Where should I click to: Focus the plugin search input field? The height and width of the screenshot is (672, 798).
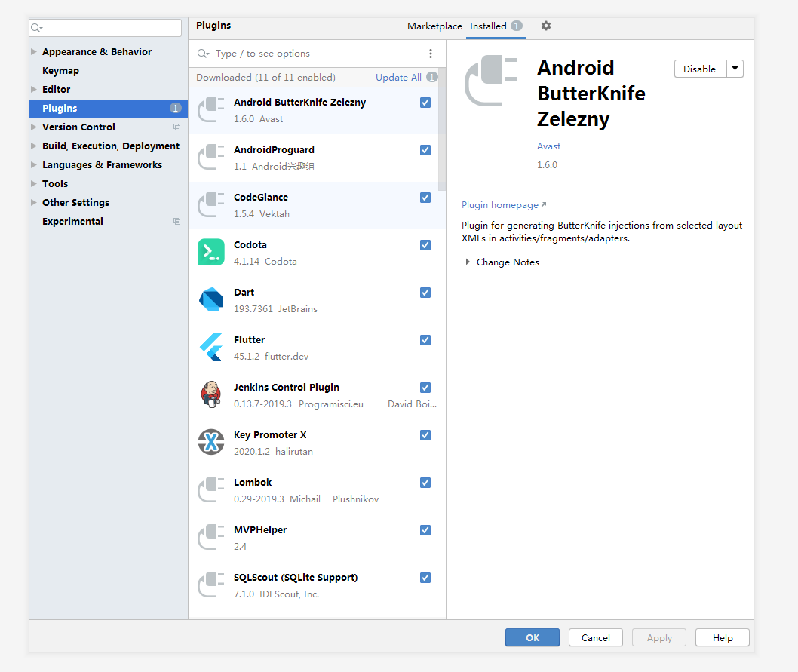point(318,54)
